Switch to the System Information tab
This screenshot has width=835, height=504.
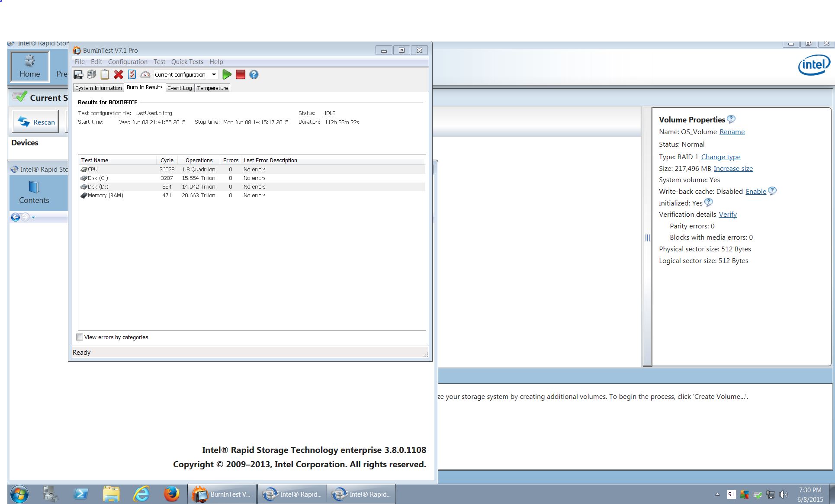coord(99,88)
